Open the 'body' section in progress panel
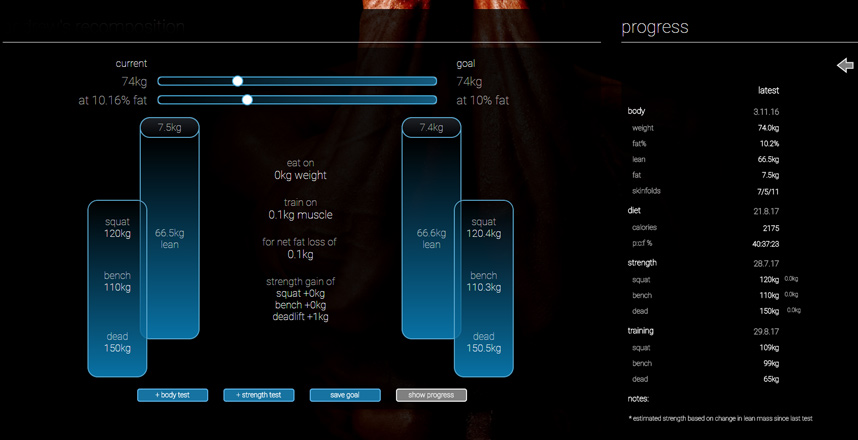Image resolution: width=858 pixels, height=440 pixels. 637,111
